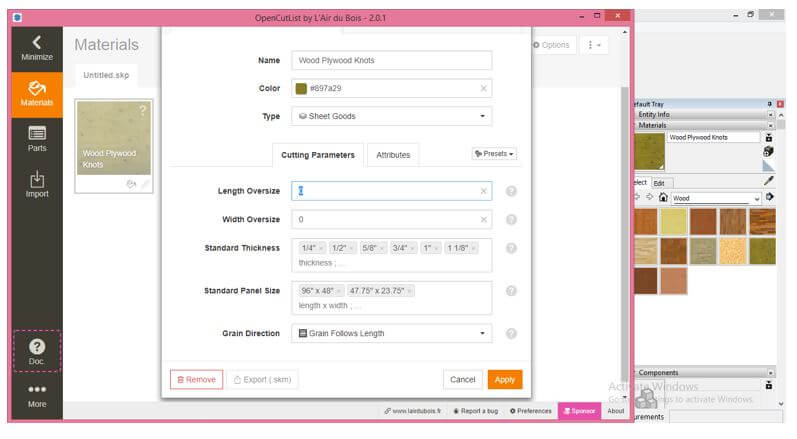Select the yellow wood swatch in SketchUp
This screenshot has height=439, width=797.
[673, 222]
